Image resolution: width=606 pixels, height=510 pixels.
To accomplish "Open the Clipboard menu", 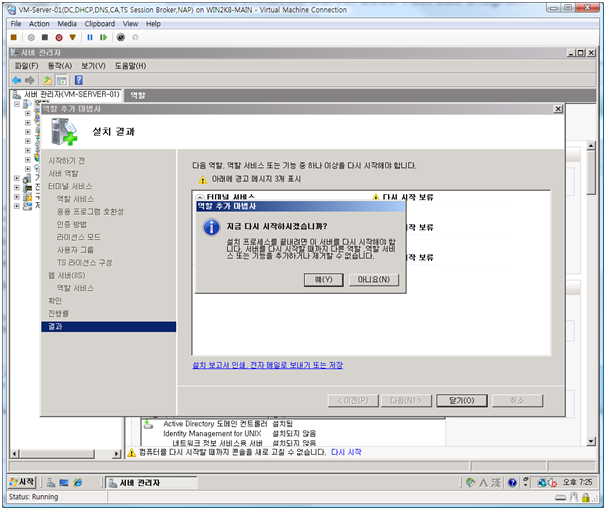I will (100, 24).
